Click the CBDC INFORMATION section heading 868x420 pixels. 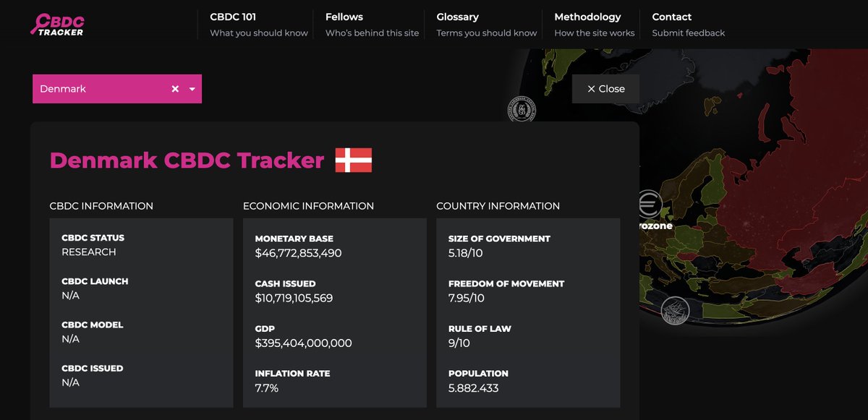pyautogui.click(x=101, y=206)
